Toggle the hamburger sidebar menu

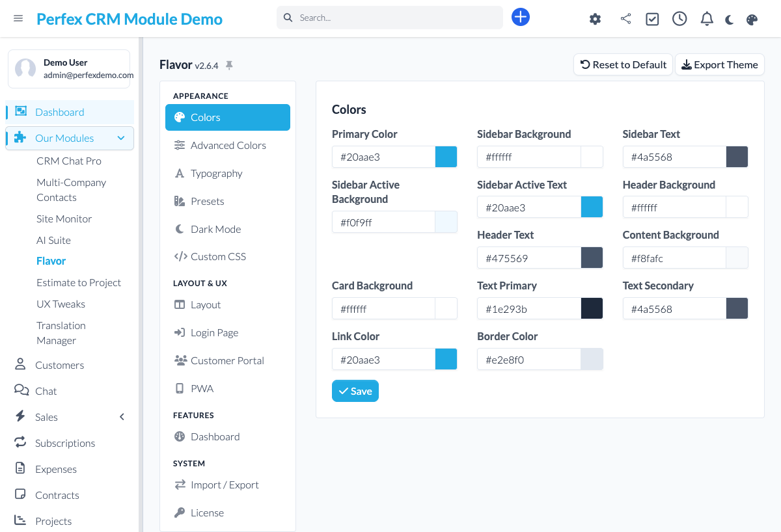pos(18,18)
